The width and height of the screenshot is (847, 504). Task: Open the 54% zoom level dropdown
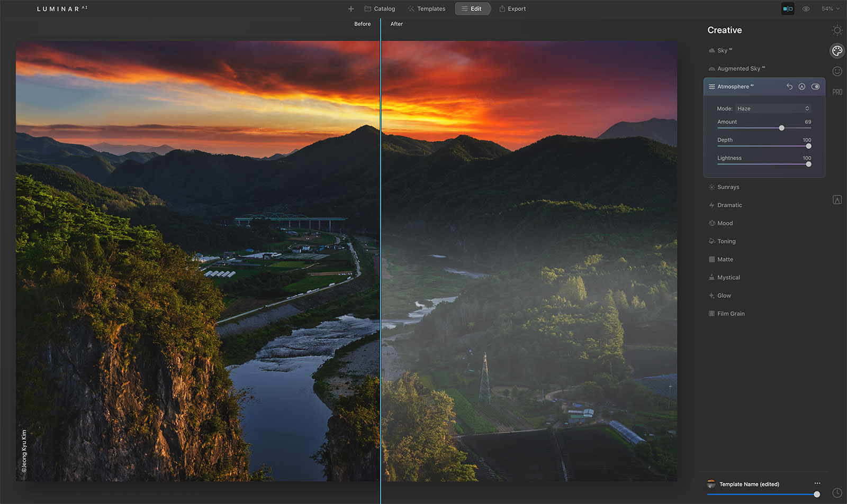[830, 9]
